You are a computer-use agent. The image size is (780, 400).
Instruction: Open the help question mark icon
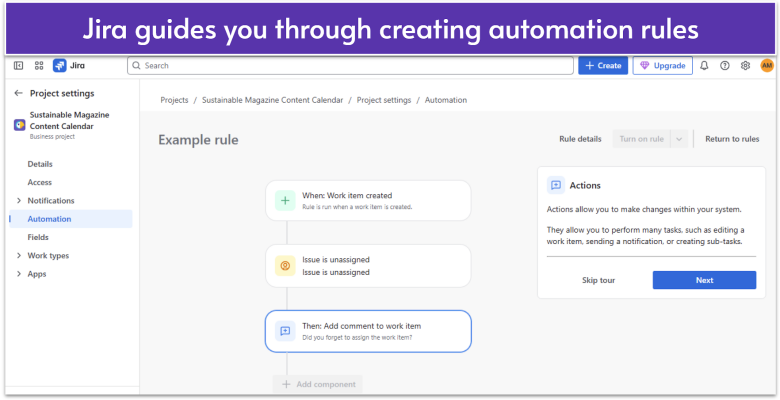point(725,66)
